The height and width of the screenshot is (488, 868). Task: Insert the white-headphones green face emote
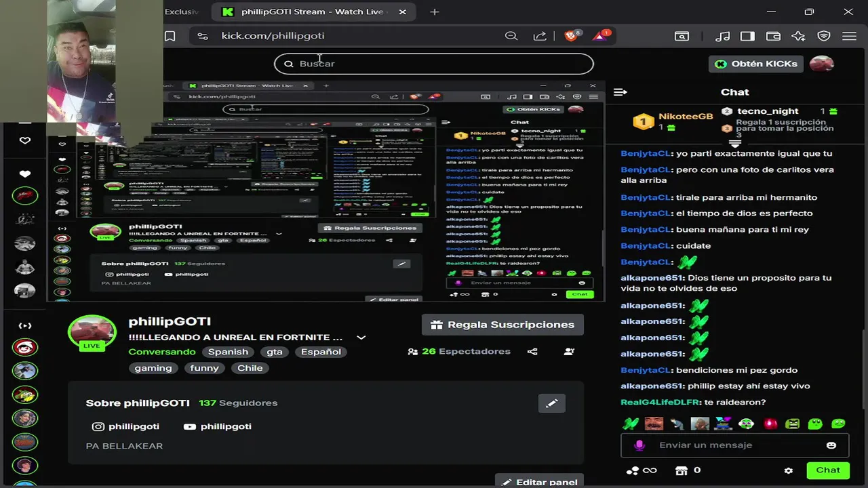[x=747, y=424]
